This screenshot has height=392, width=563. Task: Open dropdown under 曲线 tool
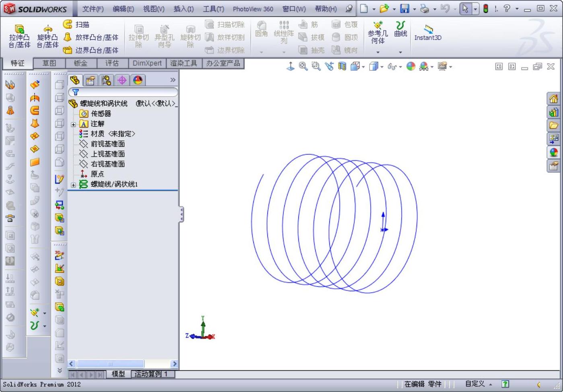pyautogui.click(x=400, y=52)
